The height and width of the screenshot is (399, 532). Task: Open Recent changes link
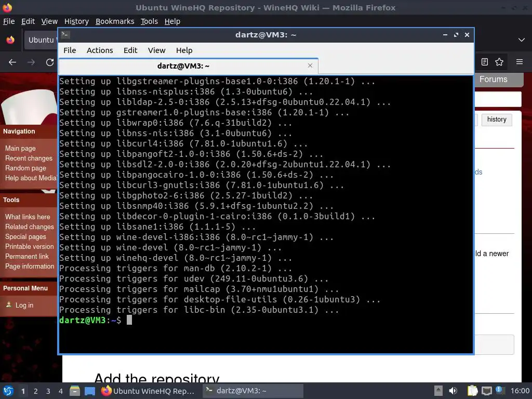click(x=29, y=158)
